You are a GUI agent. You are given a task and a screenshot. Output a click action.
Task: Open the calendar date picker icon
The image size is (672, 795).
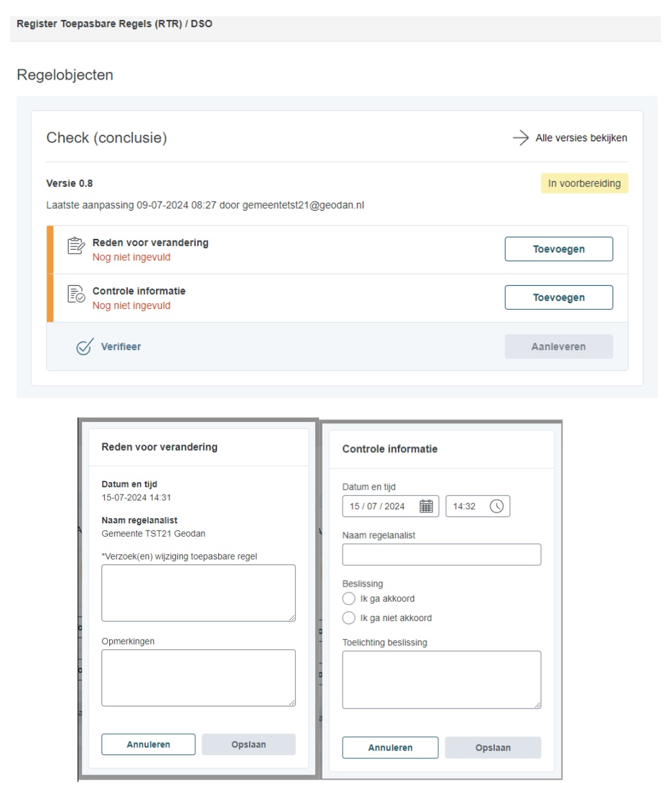click(426, 506)
